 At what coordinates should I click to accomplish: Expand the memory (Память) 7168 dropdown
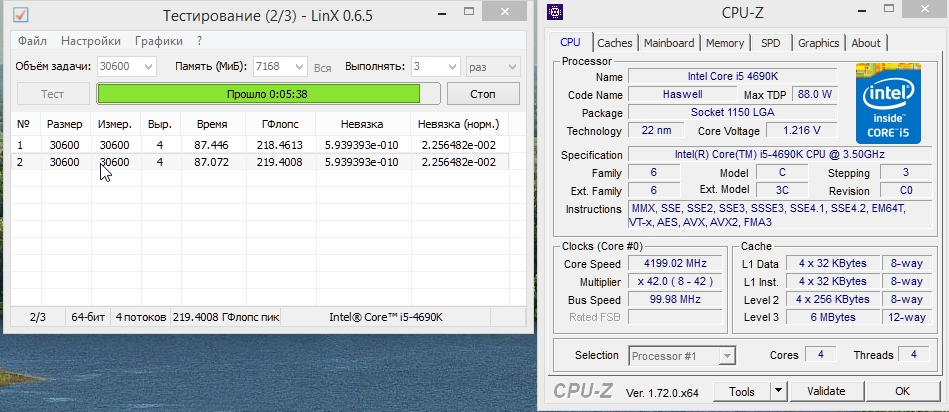(296, 66)
